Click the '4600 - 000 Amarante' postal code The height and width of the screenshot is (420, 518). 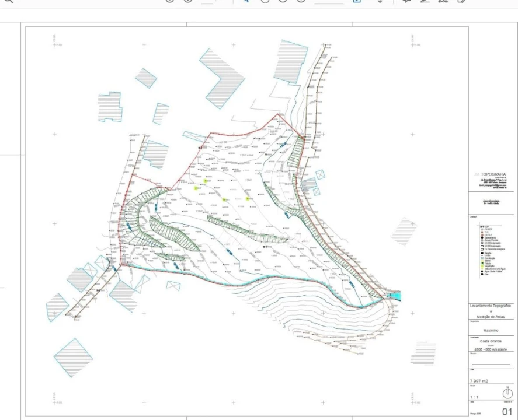[x=491, y=349]
